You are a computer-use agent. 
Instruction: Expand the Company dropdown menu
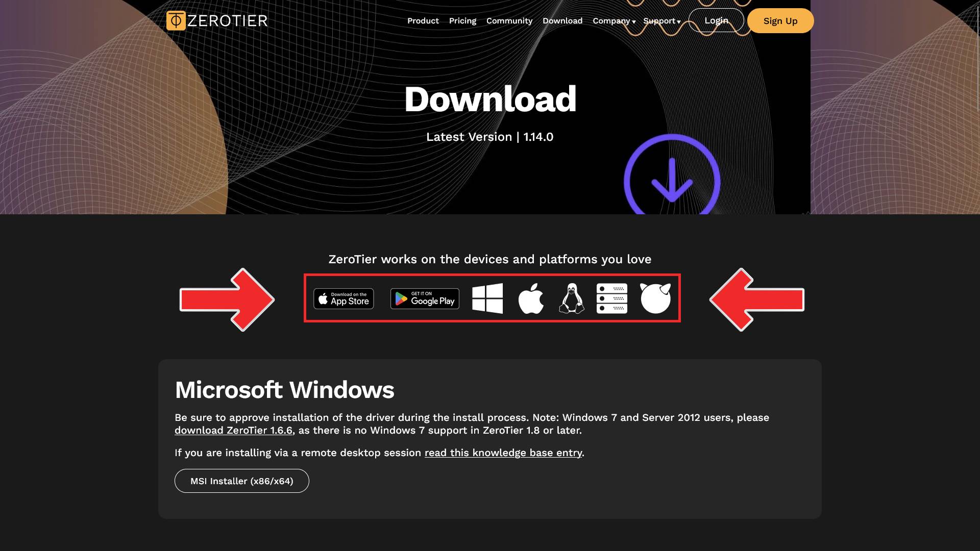click(614, 21)
